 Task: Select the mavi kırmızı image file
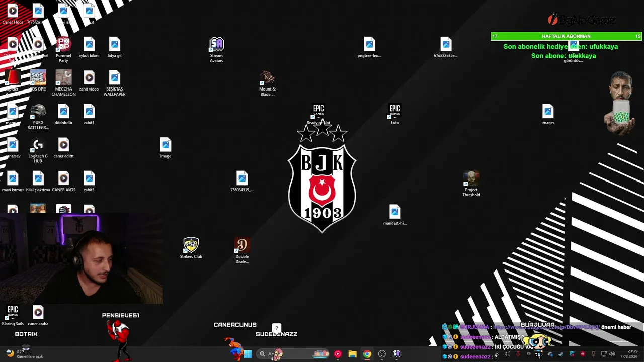[13, 182]
